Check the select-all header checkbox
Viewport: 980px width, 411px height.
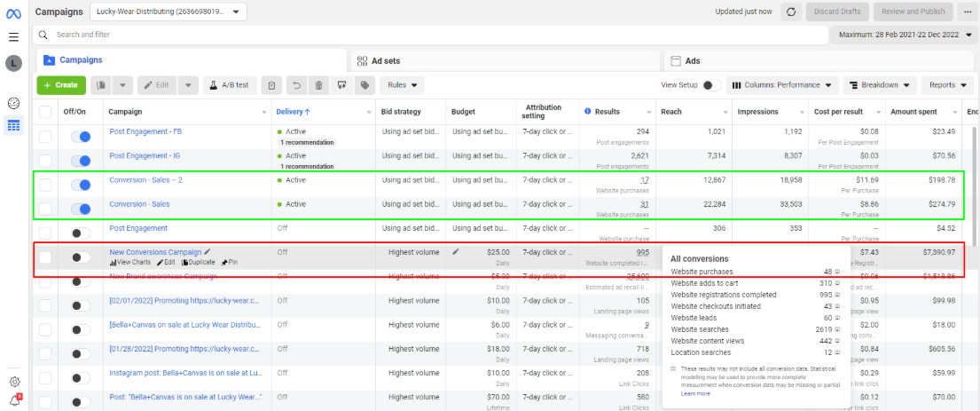pyautogui.click(x=45, y=112)
